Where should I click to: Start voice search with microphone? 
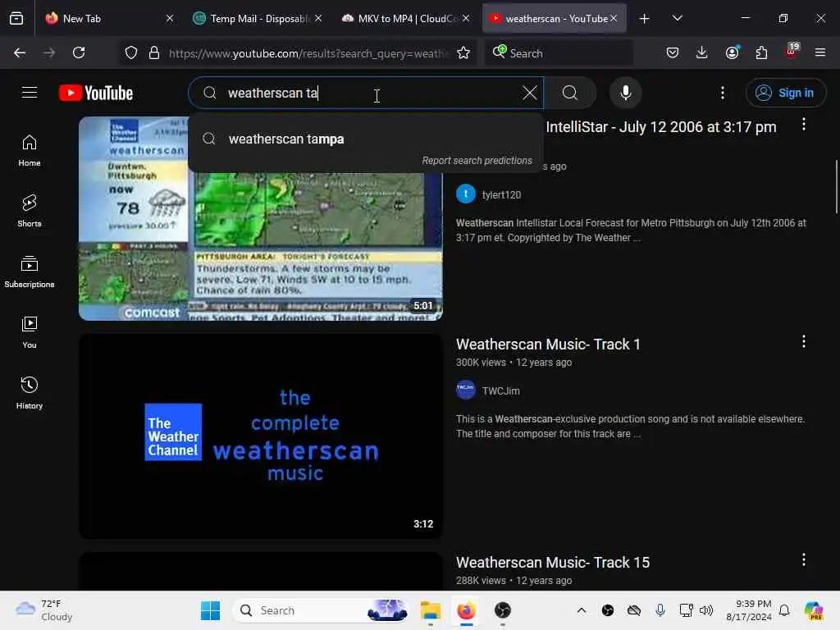click(x=625, y=93)
